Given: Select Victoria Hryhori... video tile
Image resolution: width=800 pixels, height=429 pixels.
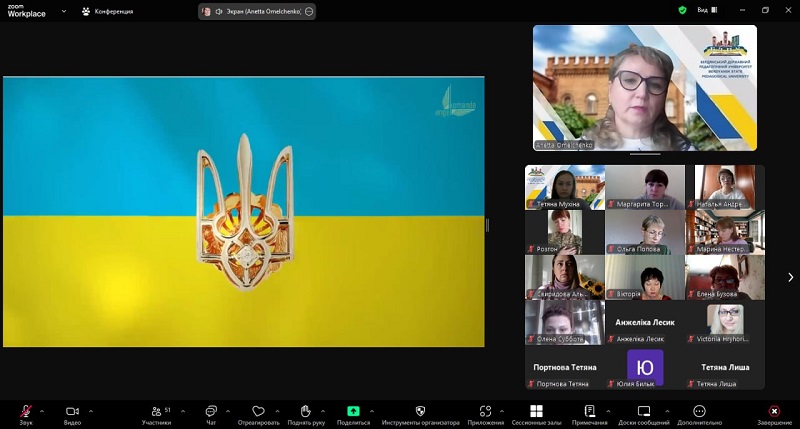Looking at the screenshot, I should point(725,322).
